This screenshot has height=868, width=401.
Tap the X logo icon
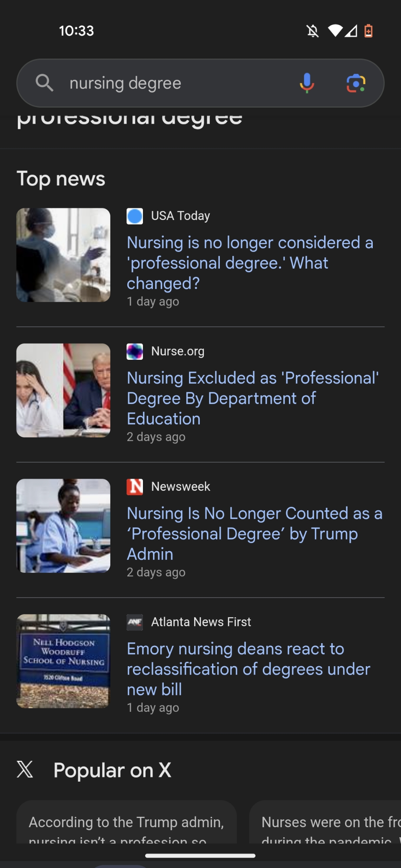coord(25,769)
